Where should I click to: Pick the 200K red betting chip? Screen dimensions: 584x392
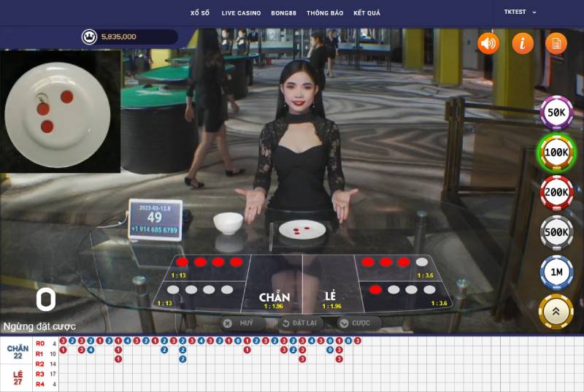pyautogui.click(x=556, y=193)
